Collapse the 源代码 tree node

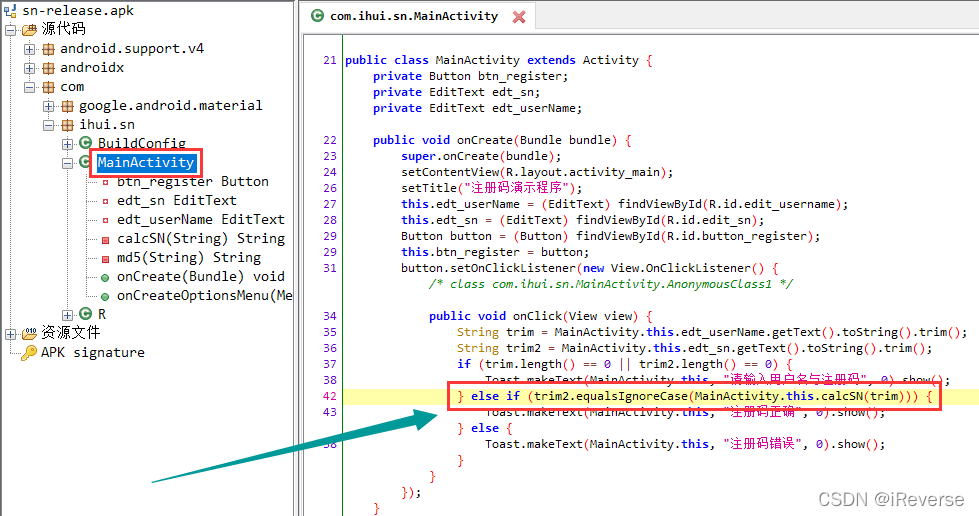[x=11, y=29]
